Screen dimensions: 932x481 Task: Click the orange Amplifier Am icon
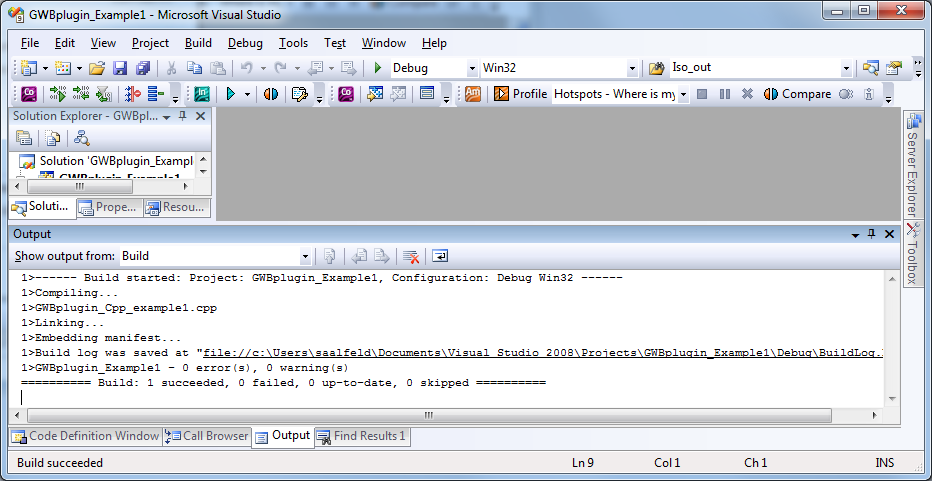tap(473, 94)
